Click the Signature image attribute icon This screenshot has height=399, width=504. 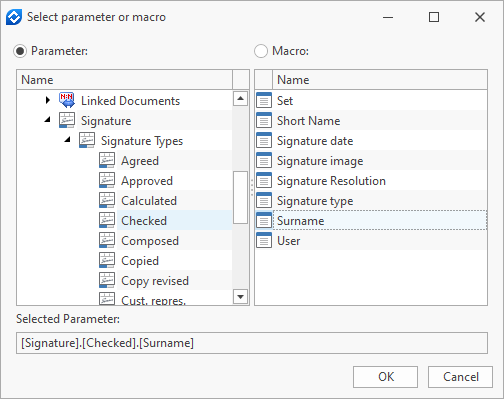(x=264, y=160)
